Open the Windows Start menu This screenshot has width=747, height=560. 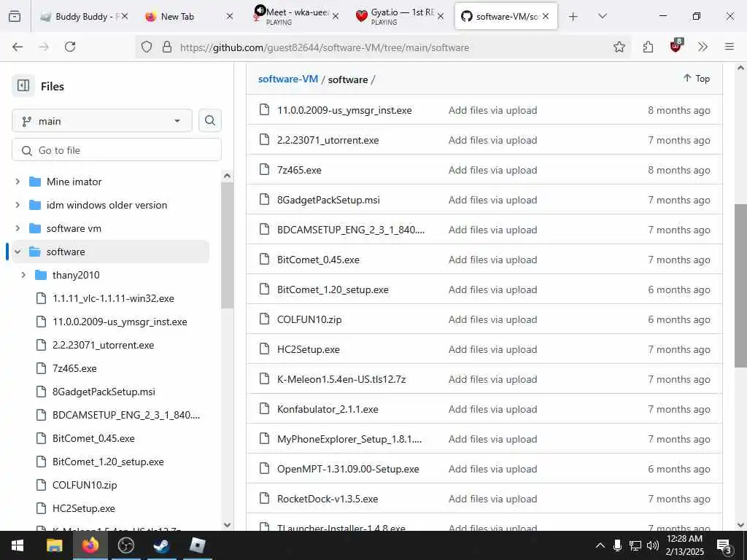pyautogui.click(x=18, y=545)
